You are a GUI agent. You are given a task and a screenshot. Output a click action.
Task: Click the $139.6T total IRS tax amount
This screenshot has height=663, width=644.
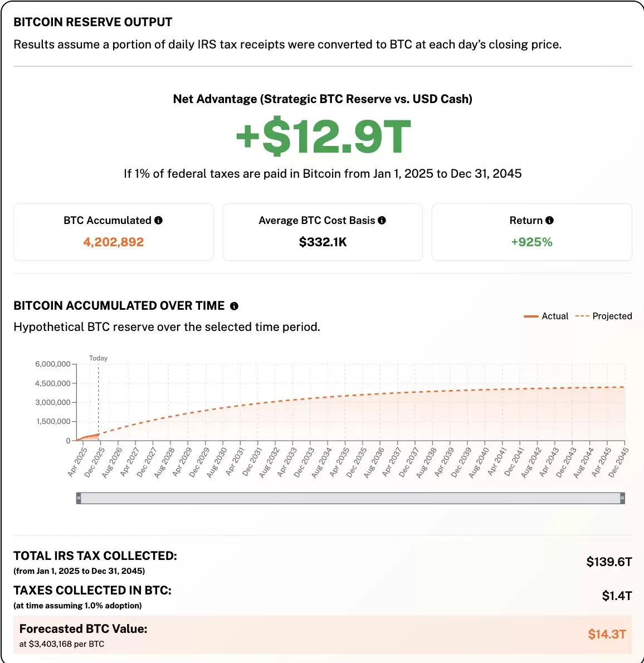point(609,562)
